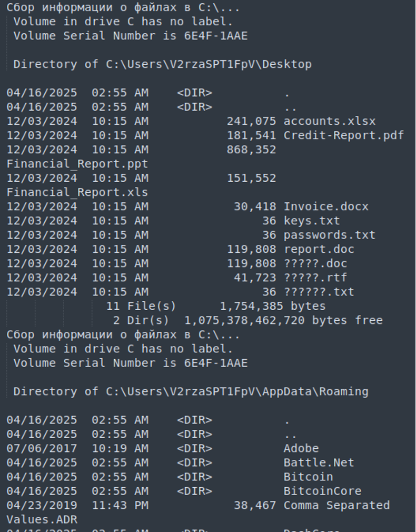
Task: Click the BitcoinCore directory name
Action: pos(322,491)
